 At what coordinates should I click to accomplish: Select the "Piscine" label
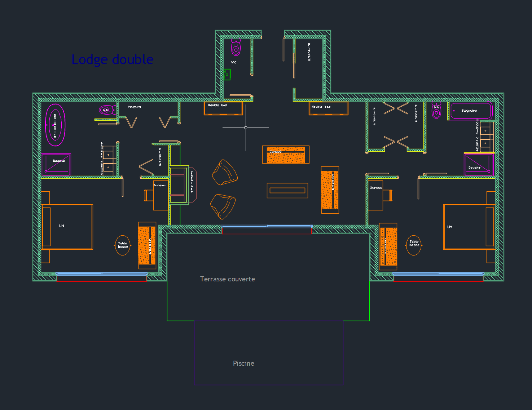pyautogui.click(x=243, y=364)
